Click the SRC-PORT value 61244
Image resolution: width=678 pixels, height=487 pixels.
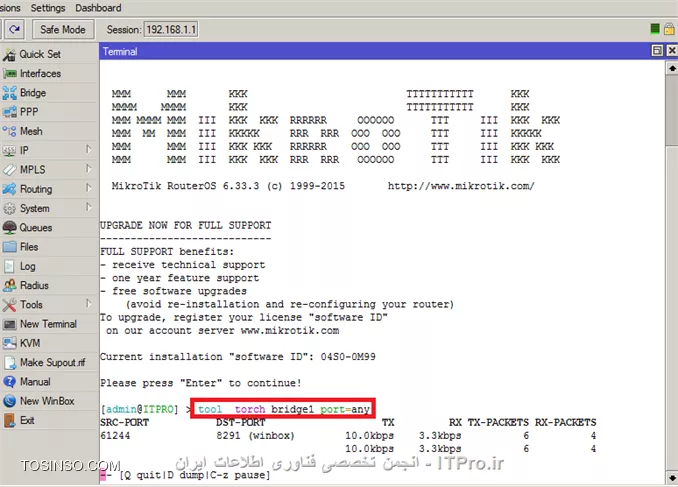115,436
